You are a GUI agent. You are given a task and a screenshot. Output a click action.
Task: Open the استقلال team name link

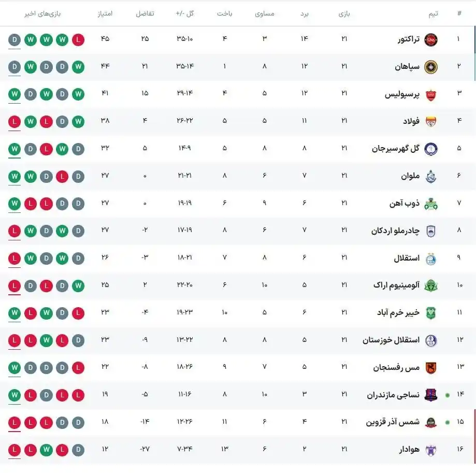point(407,259)
